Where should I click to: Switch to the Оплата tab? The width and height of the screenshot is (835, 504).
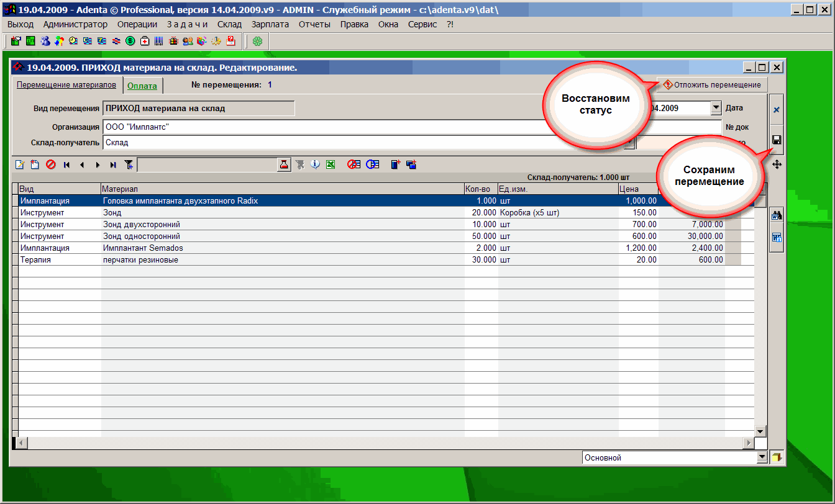coord(142,86)
